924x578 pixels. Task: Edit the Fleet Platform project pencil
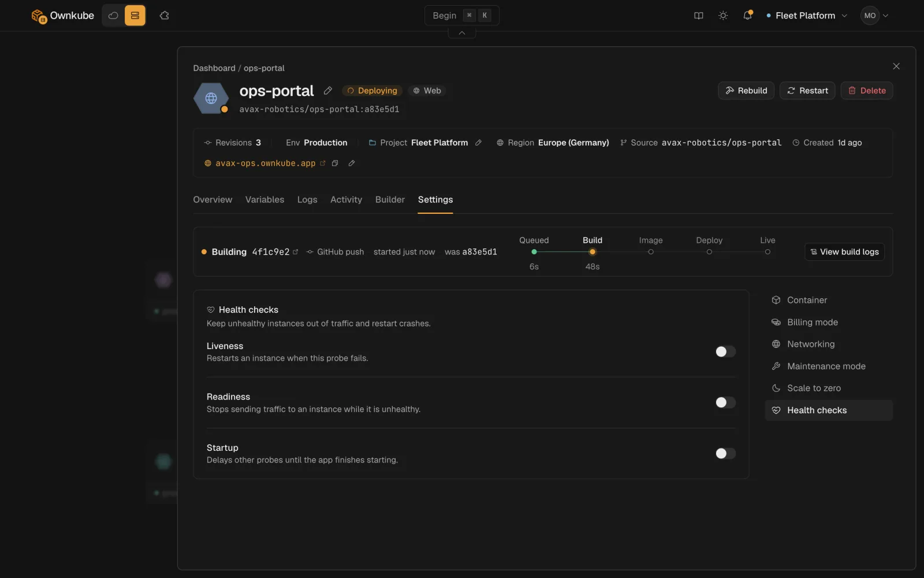point(478,143)
